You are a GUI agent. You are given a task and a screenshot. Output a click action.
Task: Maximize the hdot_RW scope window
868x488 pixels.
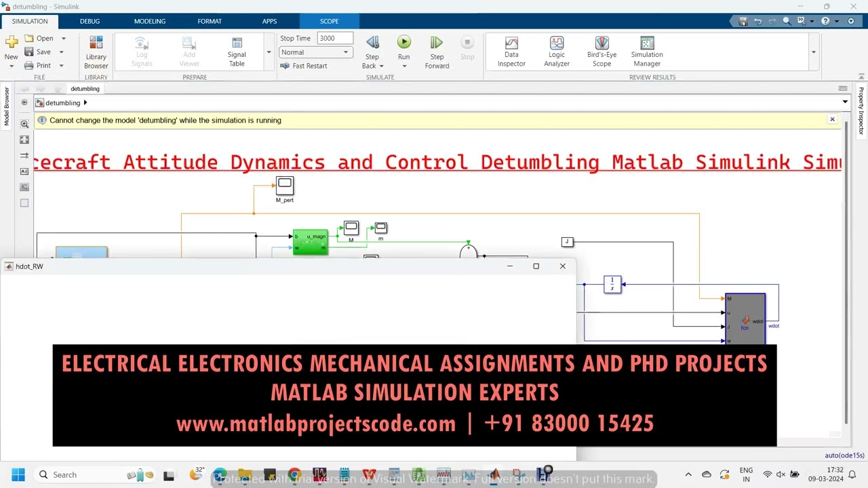[x=536, y=266]
